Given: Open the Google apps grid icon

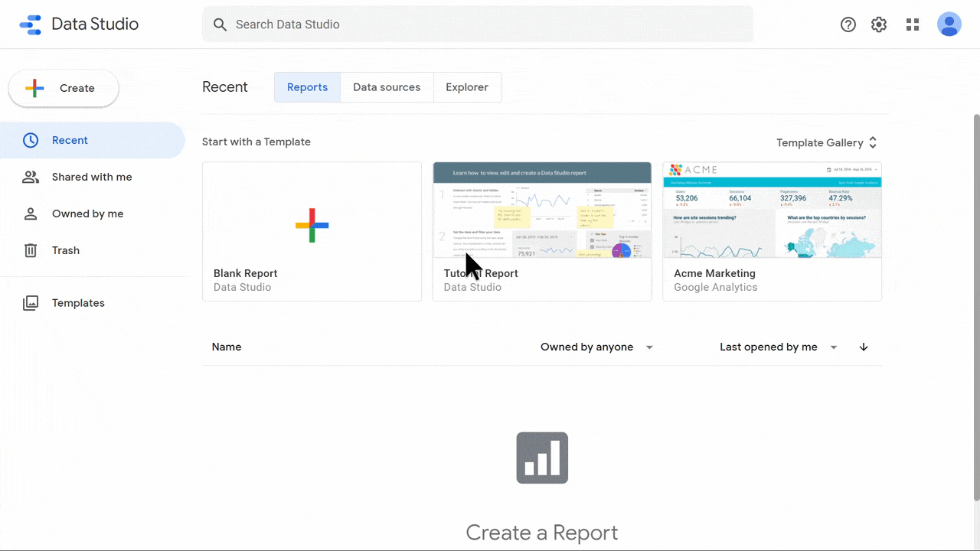Looking at the screenshot, I should pos(912,24).
